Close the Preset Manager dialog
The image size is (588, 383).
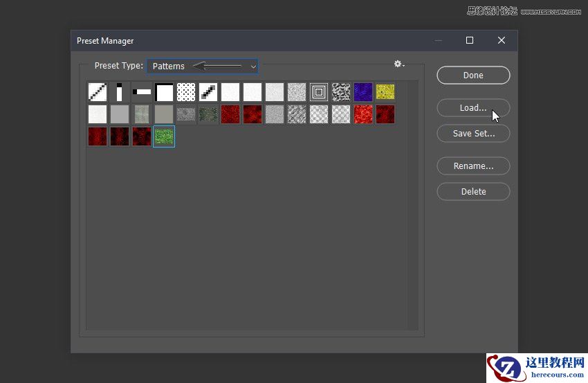tap(502, 40)
